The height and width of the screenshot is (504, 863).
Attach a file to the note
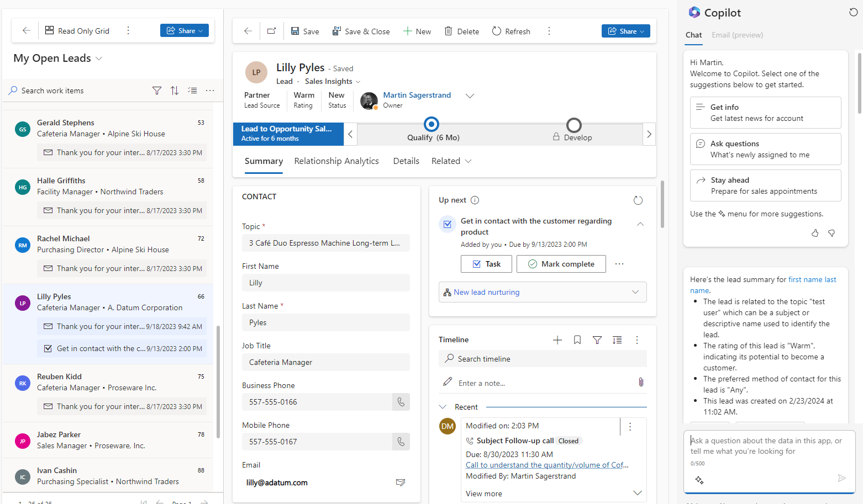[x=641, y=382]
